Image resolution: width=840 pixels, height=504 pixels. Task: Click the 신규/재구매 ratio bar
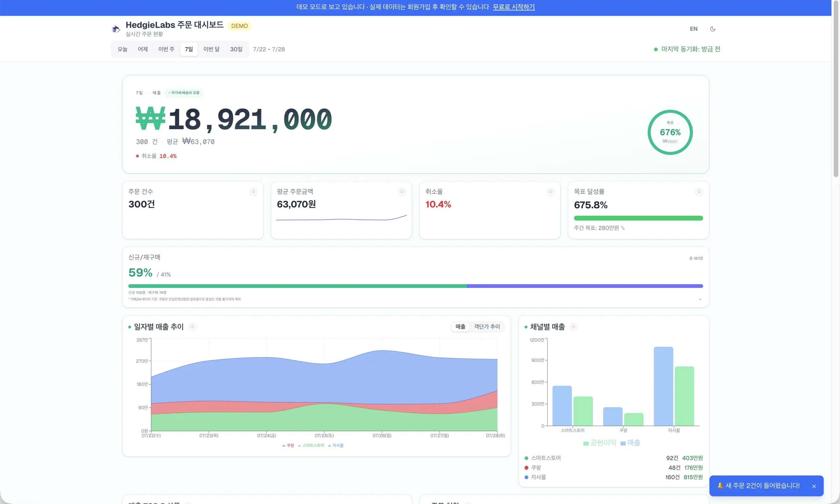coord(416,286)
